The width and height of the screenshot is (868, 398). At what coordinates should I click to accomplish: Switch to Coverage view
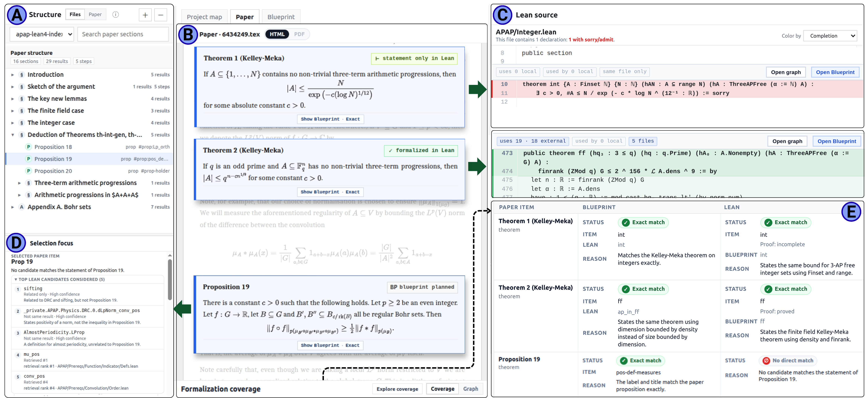tap(442, 389)
